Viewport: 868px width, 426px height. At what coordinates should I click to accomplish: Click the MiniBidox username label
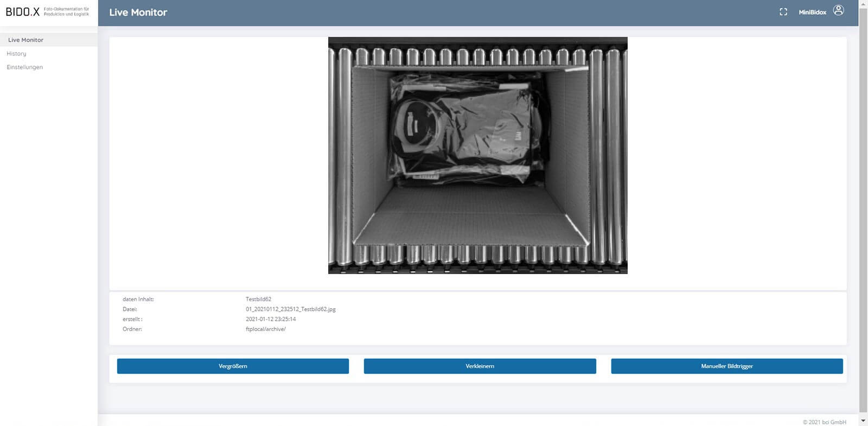point(812,12)
